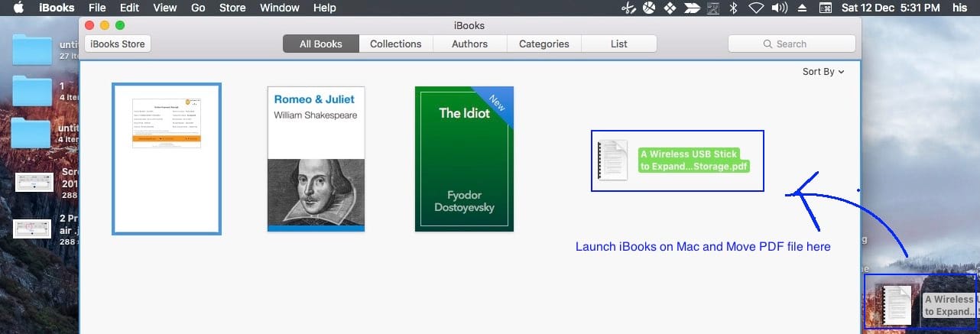Click the dragged PDF file icon in library

click(x=612, y=160)
